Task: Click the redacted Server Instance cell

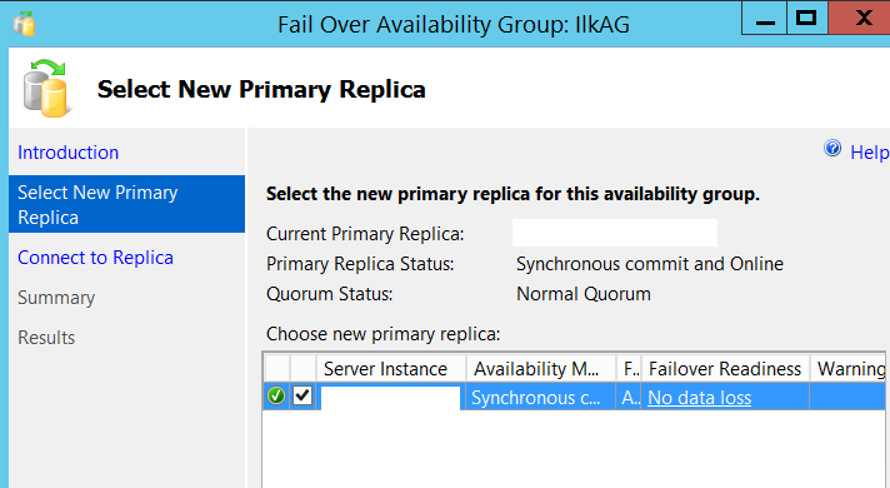Action: click(x=391, y=397)
